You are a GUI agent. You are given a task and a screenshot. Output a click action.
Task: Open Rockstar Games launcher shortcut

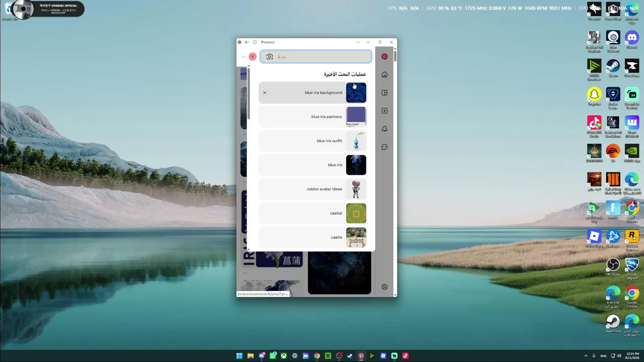click(632, 240)
